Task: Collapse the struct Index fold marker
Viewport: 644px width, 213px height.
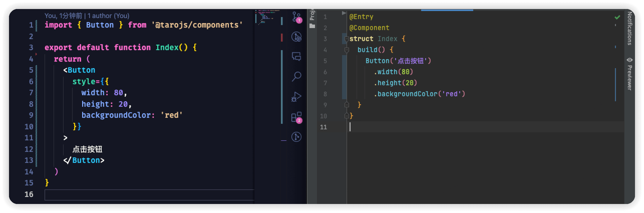Action: pos(347,39)
